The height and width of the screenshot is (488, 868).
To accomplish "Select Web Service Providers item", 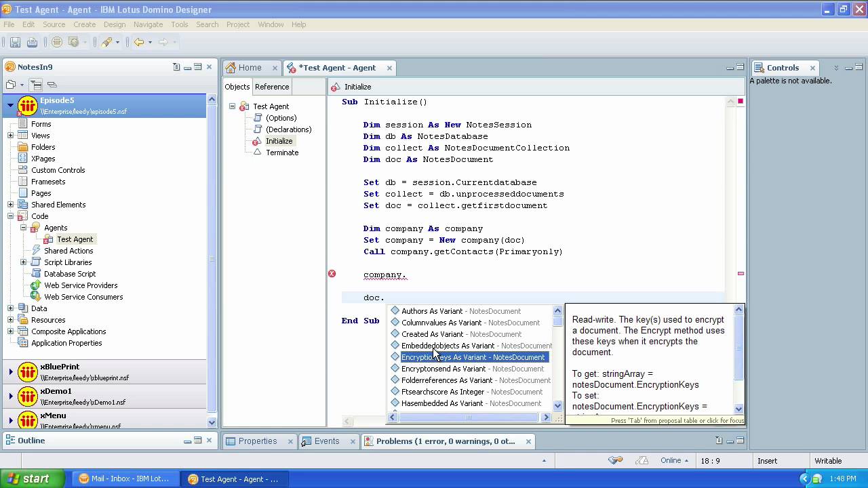I will 81,285.
